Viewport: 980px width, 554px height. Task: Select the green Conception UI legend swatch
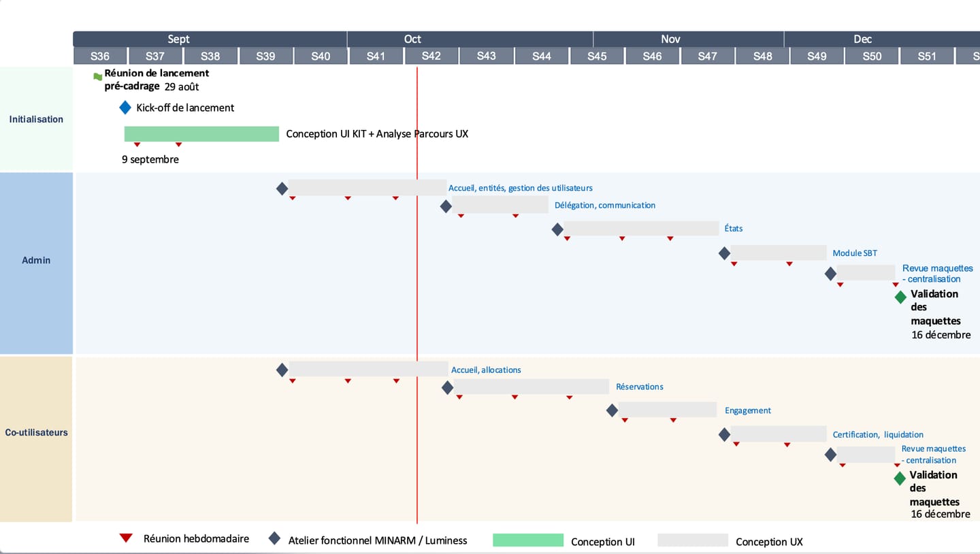(528, 540)
